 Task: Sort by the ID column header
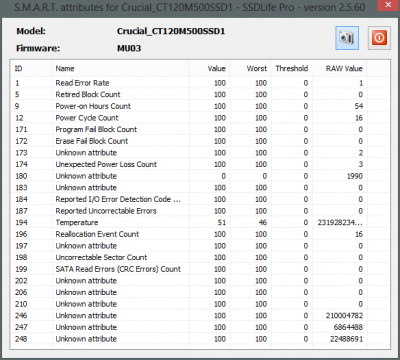(31, 69)
